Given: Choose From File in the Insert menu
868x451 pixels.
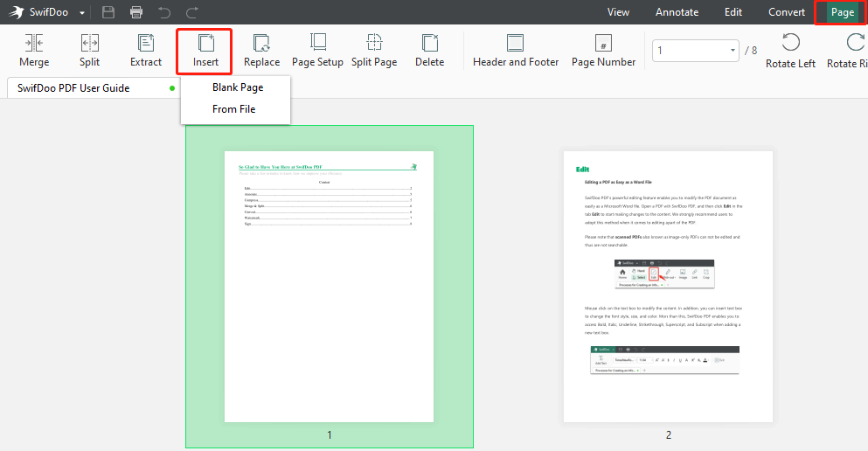Looking at the screenshot, I should pyautogui.click(x=233, y=109).
